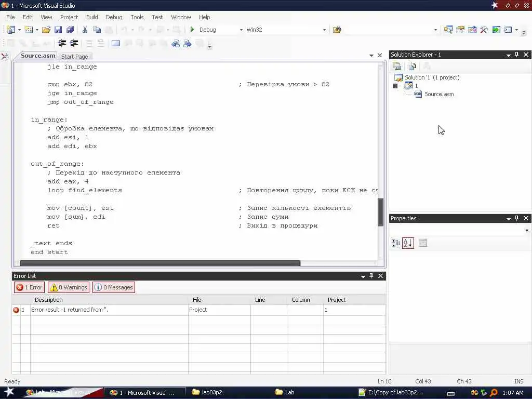Viewport: 532px width, 399px height.
Task: Click the Categorized icon in Properties
Action: coord(395,243)
